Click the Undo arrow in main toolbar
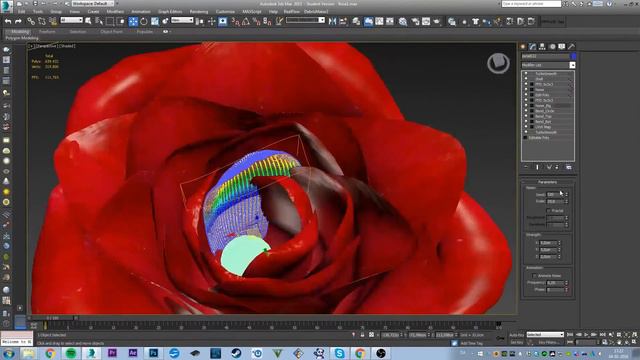 8,21
